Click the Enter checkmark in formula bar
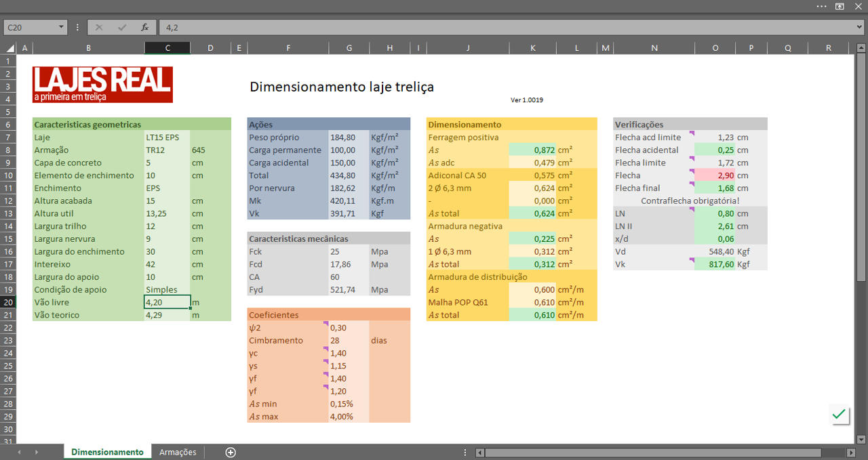Screen dimensions: 868x460 click(122, 27)
